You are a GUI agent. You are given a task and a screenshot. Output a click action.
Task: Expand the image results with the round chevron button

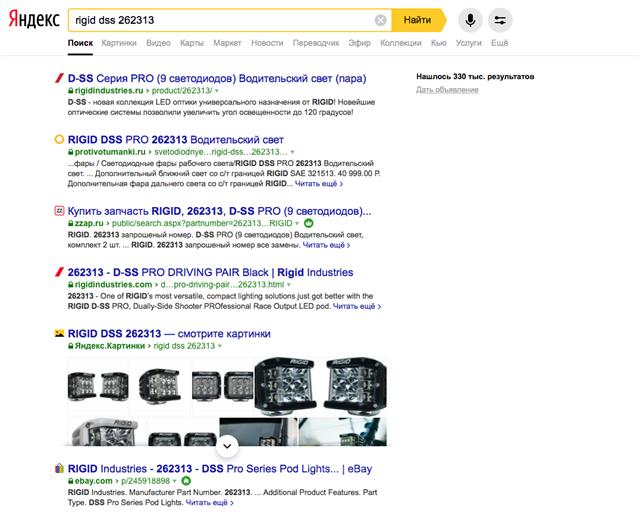click(227, 444)
